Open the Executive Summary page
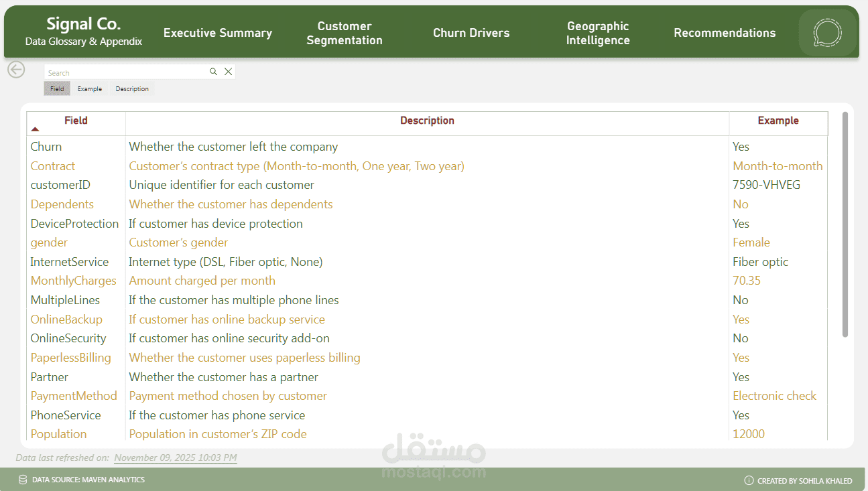Viewport: 868px width, 491px height. pyautogui.click(x=218, y=33)
